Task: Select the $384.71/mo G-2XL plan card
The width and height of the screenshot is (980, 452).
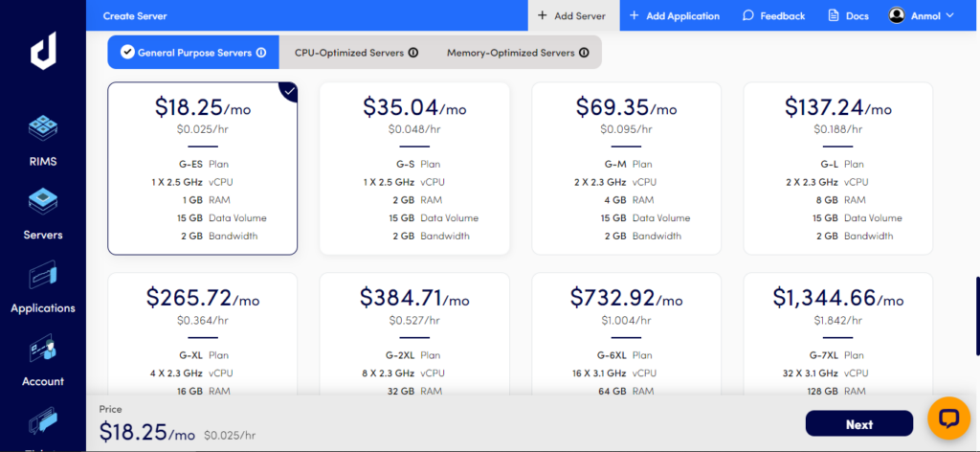Action: pos(414,334)
